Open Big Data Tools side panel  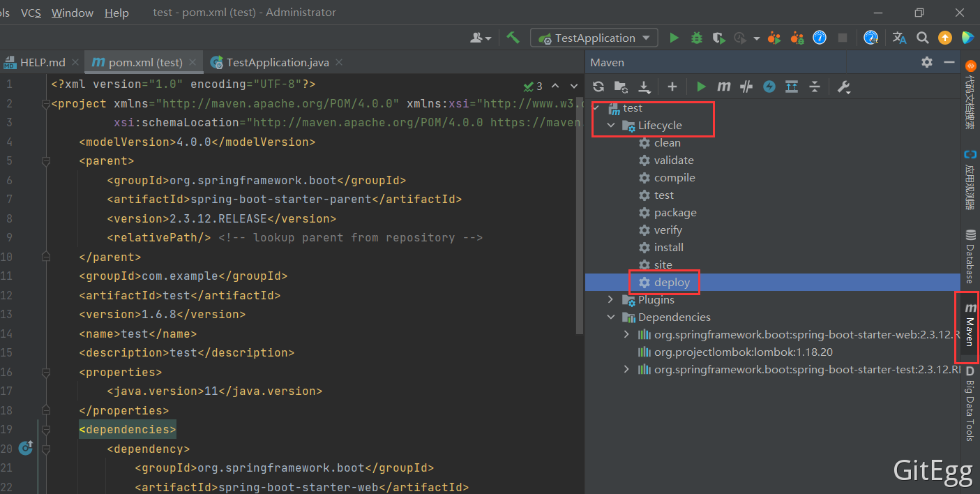pos(970,405)
